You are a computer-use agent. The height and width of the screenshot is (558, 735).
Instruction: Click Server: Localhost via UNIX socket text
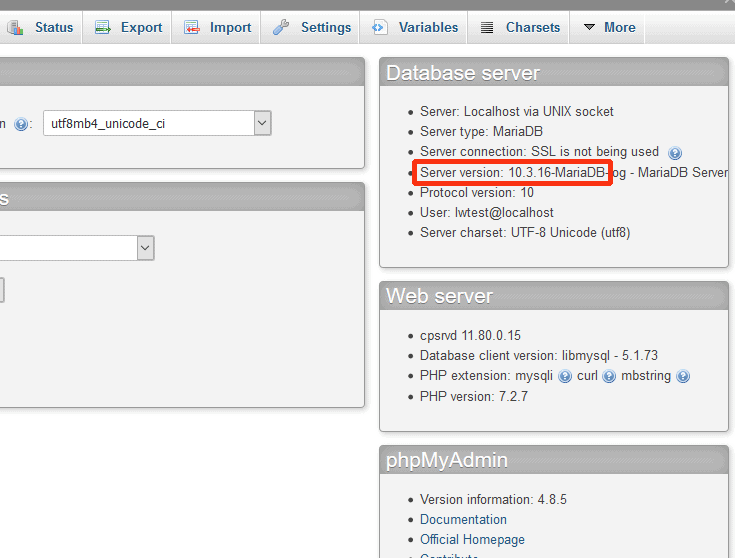(517, 112)
